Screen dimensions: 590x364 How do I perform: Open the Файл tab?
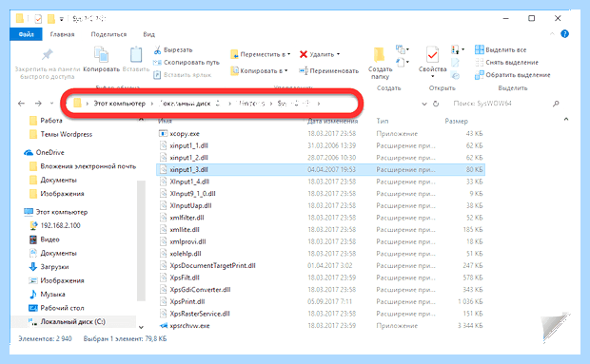[x=26, y=34]
